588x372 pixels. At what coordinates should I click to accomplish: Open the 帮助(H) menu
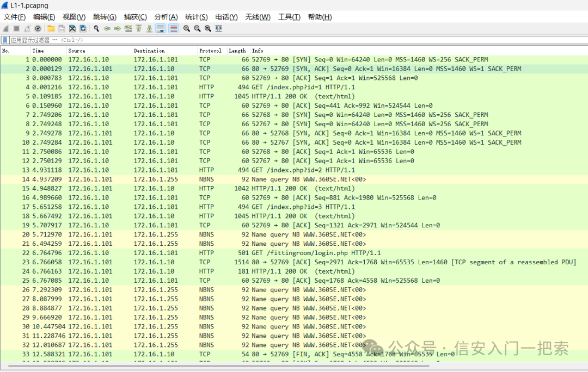pos(320,17)
